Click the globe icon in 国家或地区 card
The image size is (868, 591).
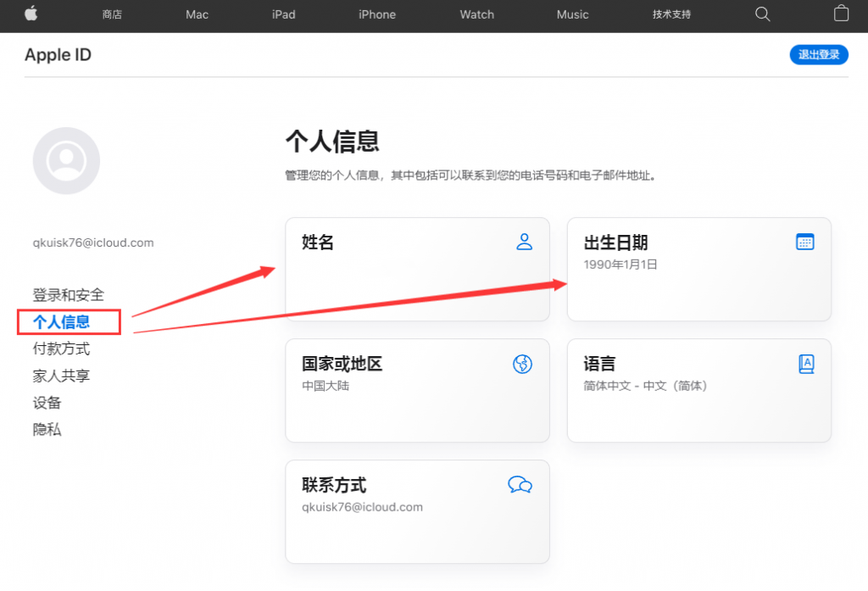[x=522, y=365]
